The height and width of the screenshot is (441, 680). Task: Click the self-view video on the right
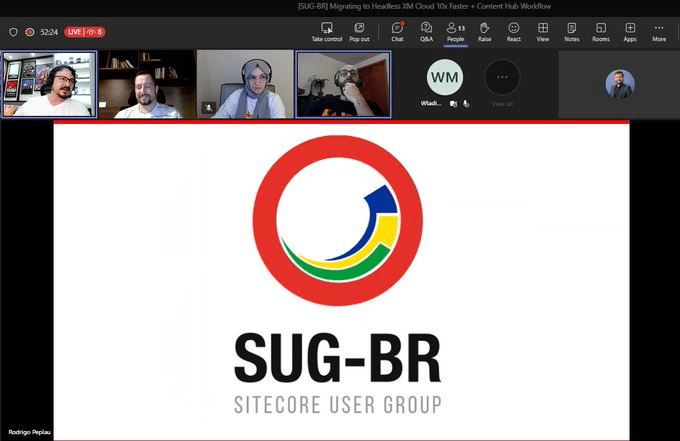619,85
